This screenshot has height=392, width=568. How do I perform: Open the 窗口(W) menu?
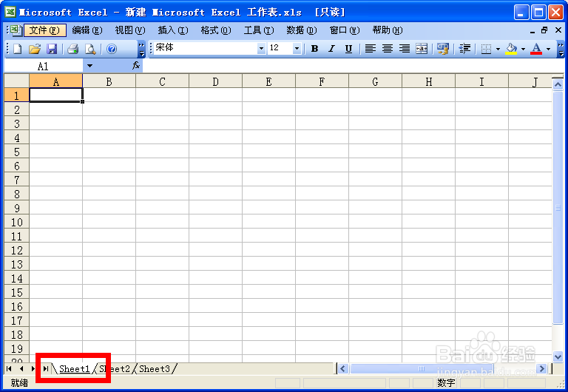click(345, 30)
